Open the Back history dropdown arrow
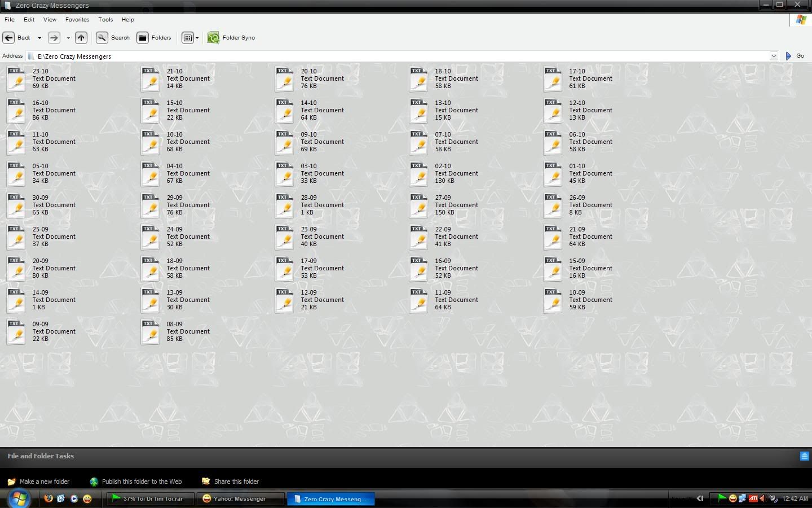The height and width of the screenshot is (508, 812). (39, 38)
